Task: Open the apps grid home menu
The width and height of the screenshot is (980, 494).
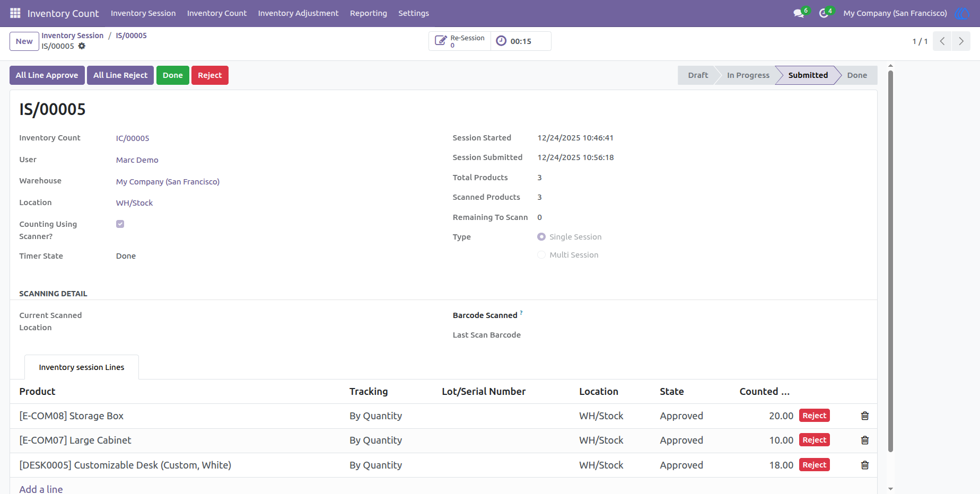Action: 15,13
